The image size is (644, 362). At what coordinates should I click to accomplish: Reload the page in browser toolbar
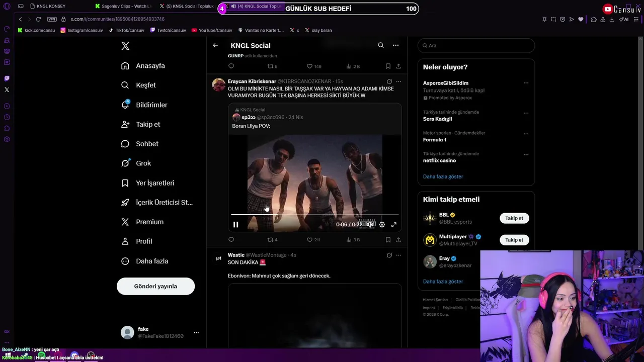[x=38, y=19]
